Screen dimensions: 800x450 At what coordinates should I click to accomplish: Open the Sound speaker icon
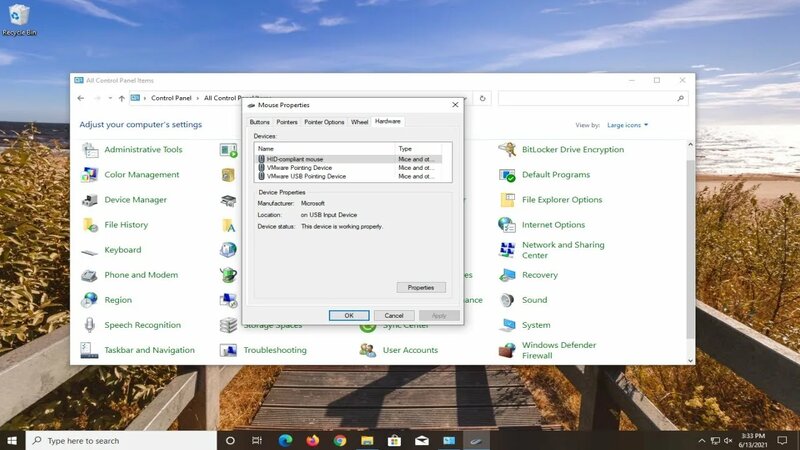[x=508, y=300]
